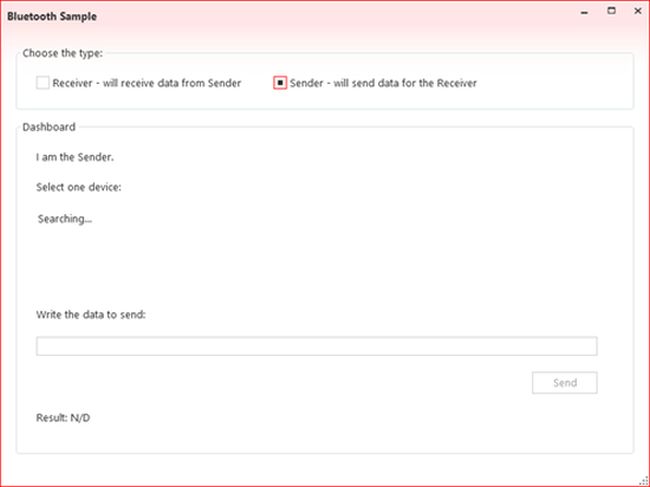
Task: Focus the data to send text field
Action: coord(316,346)
